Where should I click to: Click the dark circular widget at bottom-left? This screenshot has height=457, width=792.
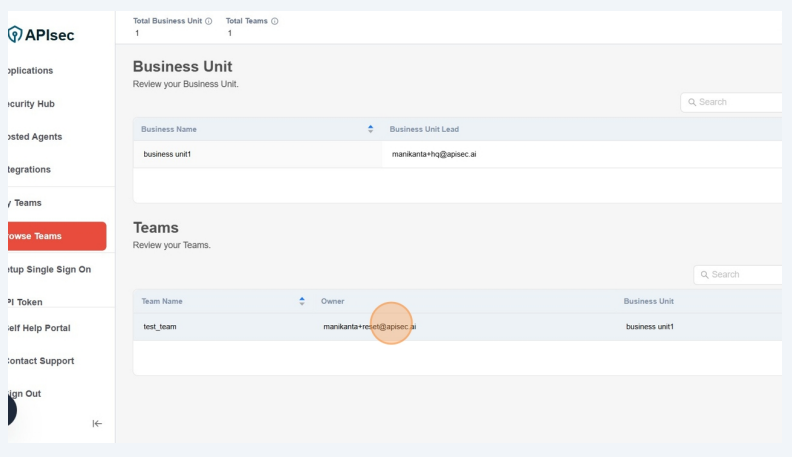click(x=10, y=410)
